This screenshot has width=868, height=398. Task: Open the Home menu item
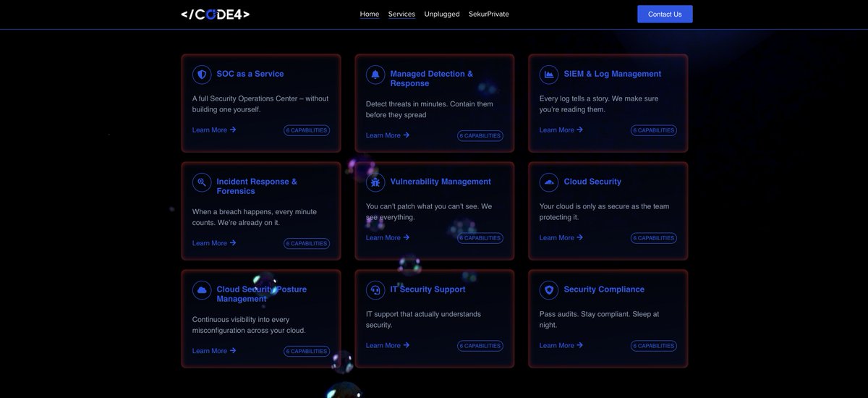coord(370,14)
